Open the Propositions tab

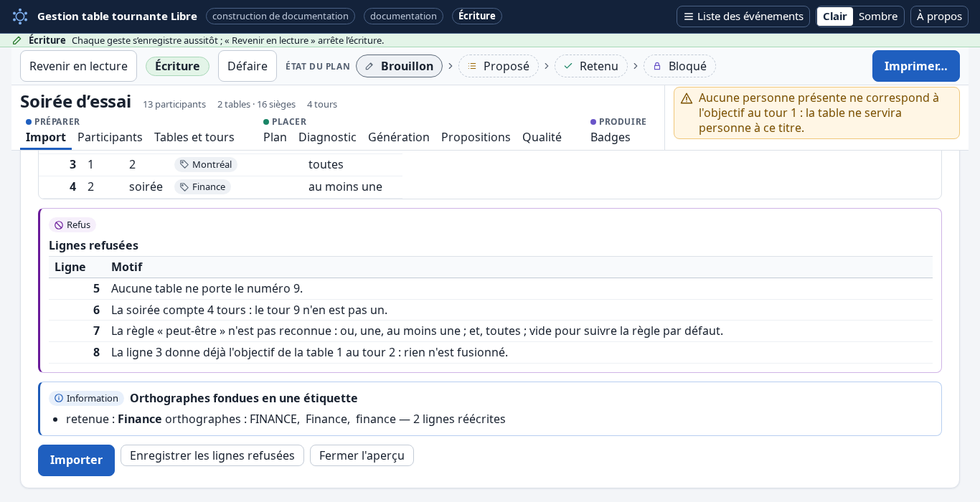click(x=476, y=137)
